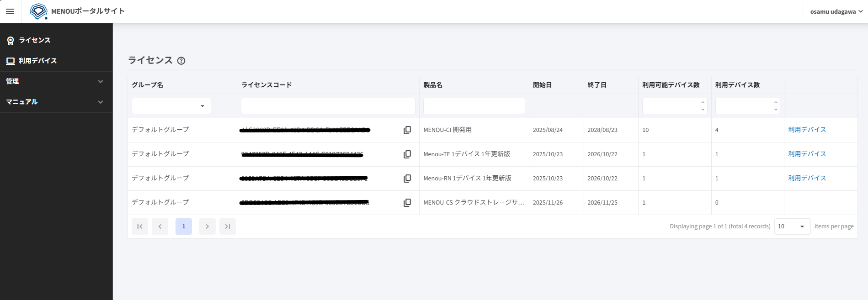Click the MENOUポータルサイト title
Viewport: 868px width, 300px height.
[88, 11]
